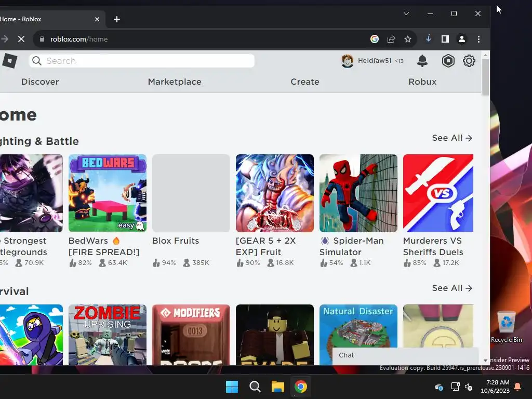Open Spider-Man Simulator title link
Viewport: 532px width, 399px height.
point(352,246)
